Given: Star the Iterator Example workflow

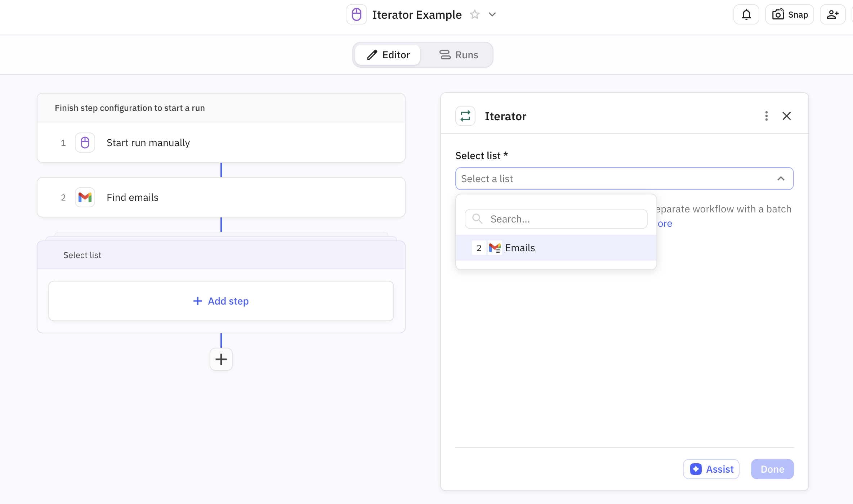Looking at the screenshot, I should point(475,15).
